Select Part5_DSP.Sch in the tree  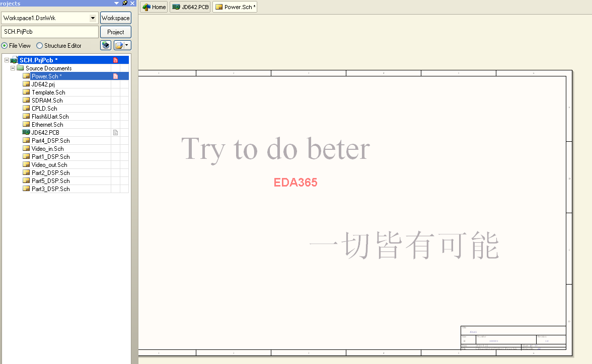tap(50, 180)
